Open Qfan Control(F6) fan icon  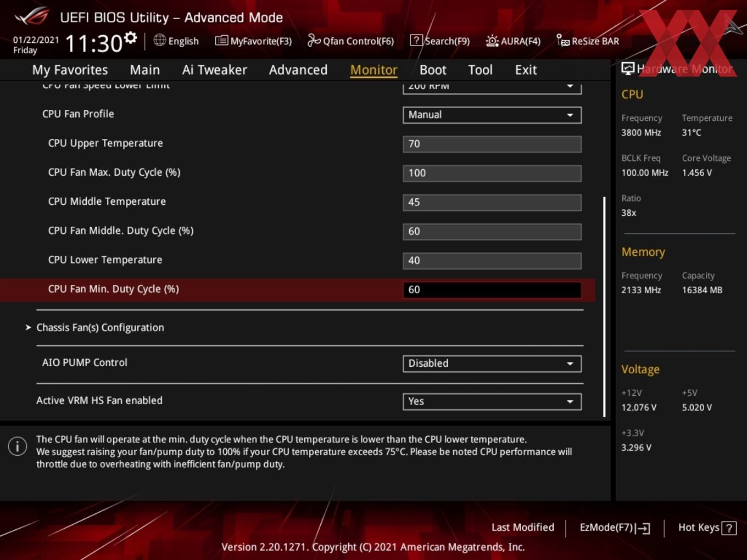click(314, 41)
